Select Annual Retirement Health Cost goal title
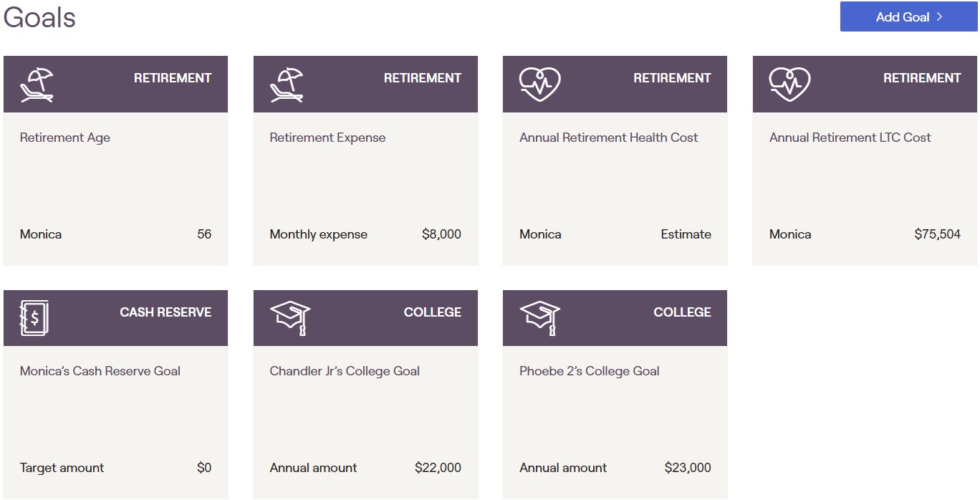Viewport: 980px width, 500px height. pyautogui.click(x=608, y=138)
